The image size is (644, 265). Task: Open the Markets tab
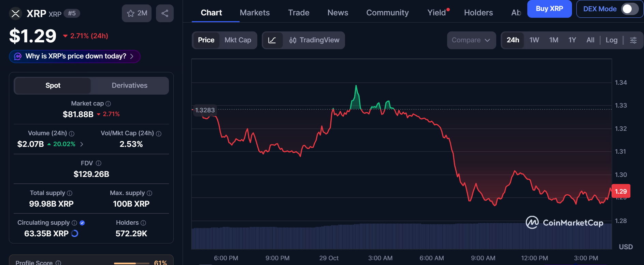255,13
